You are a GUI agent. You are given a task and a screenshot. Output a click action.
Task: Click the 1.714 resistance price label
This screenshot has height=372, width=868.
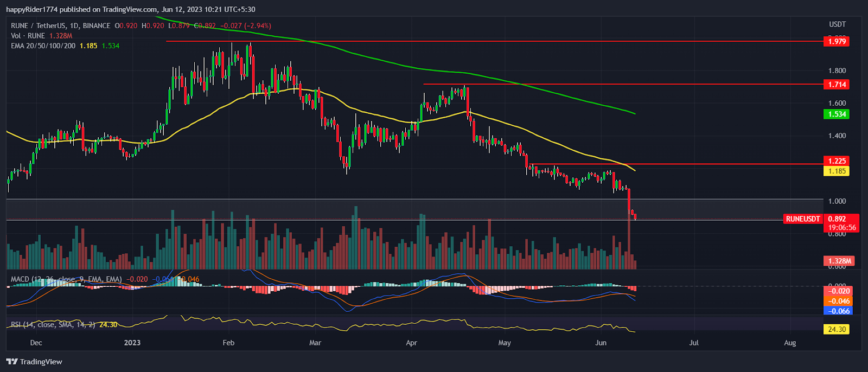(x=836, y=84)
